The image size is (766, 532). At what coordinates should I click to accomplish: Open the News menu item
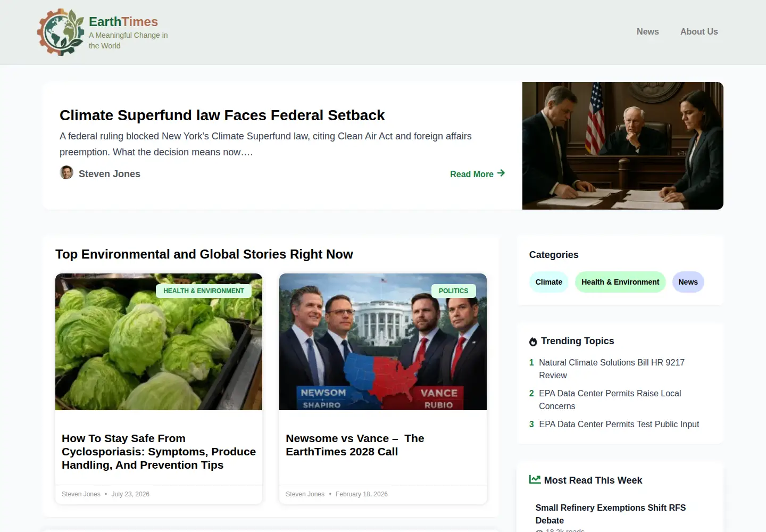click(648, 32)
